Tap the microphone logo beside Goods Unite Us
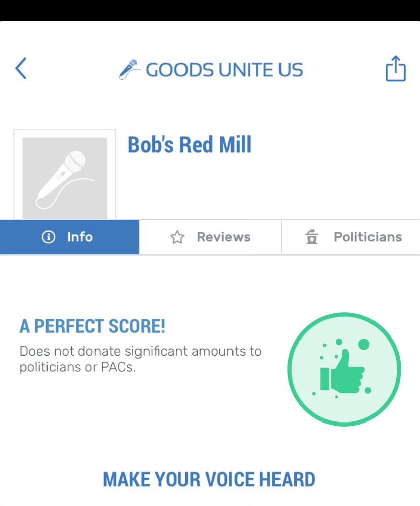 click(129, 69)
